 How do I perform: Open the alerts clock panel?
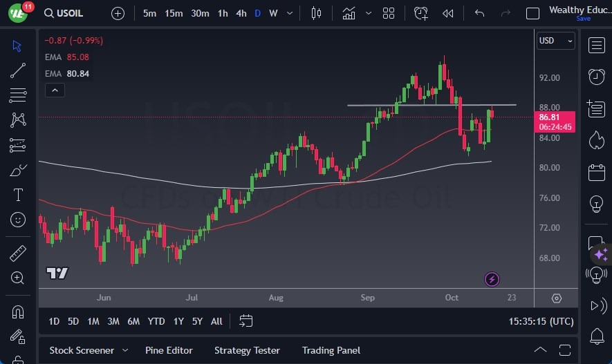coord(596,76)
